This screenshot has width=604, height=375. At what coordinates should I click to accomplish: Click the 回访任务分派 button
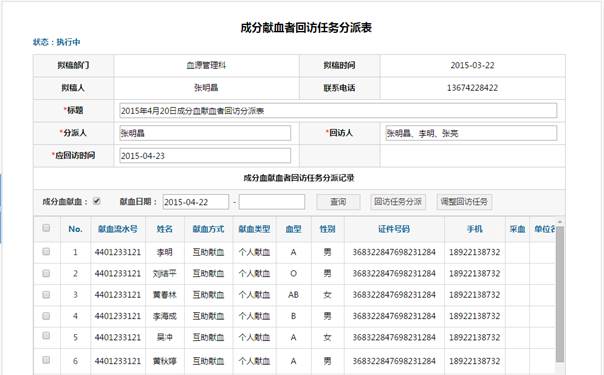(398, 202)
